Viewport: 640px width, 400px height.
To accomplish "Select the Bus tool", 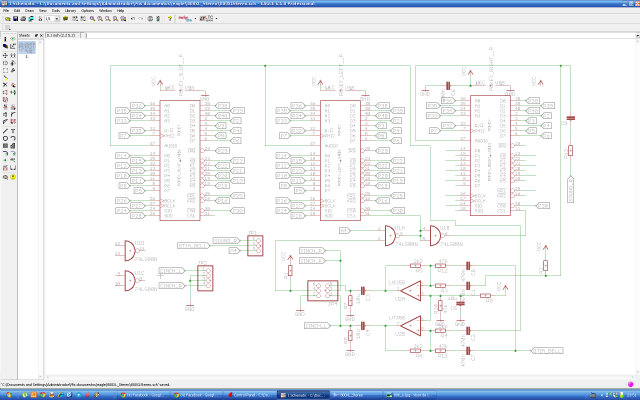I will click(5, 153).
